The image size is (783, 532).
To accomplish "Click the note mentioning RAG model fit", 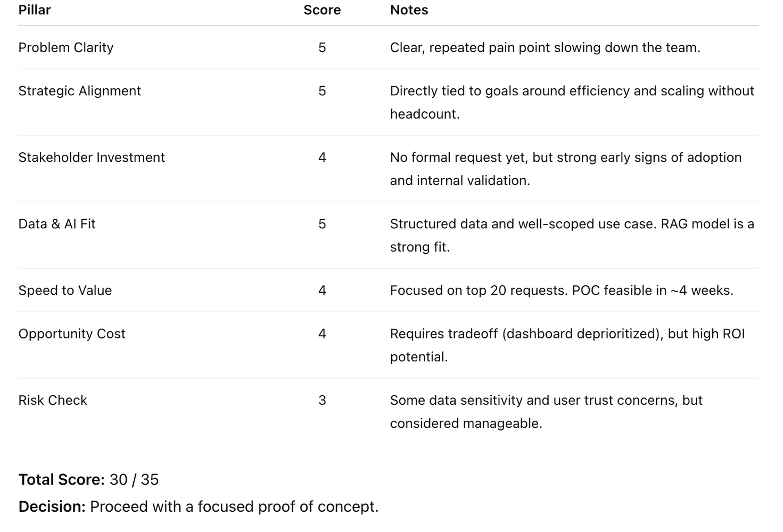I will 572,235.
